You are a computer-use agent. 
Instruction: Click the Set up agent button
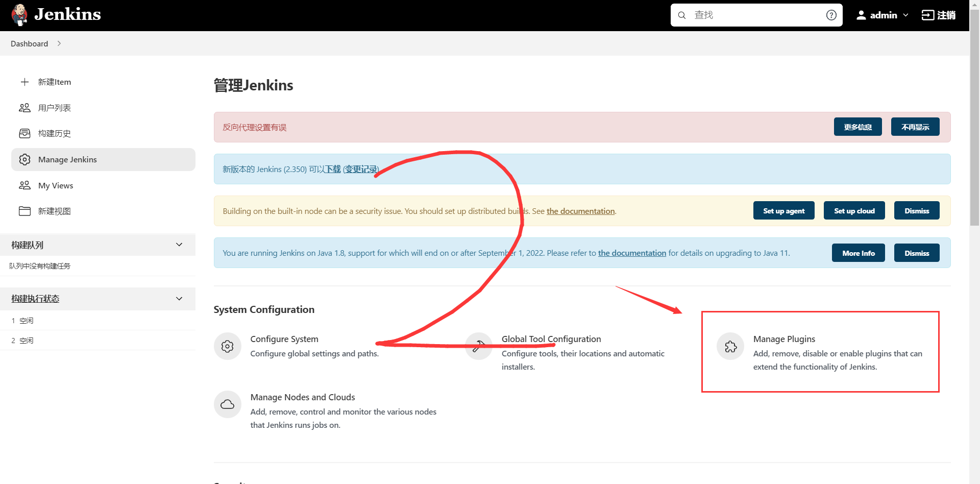[783, 210]
